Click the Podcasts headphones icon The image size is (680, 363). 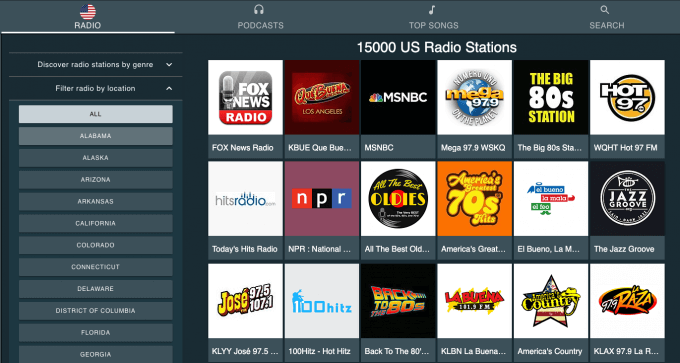pyautogui.click(x=259, y=10)
